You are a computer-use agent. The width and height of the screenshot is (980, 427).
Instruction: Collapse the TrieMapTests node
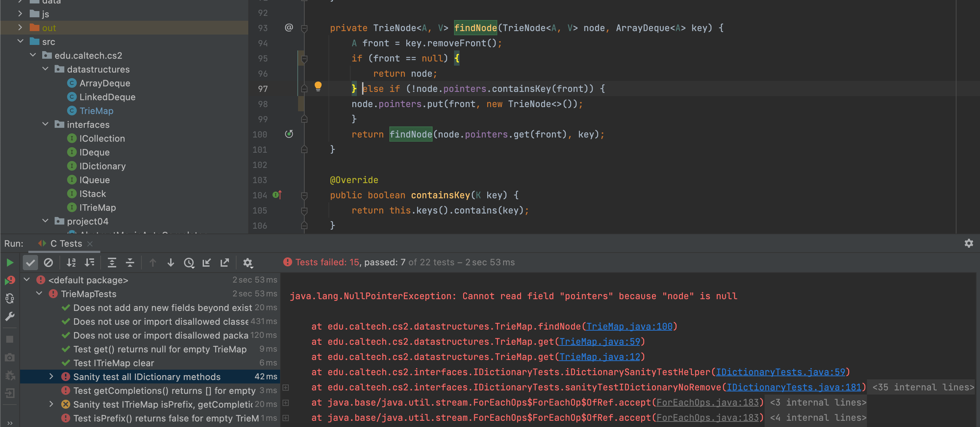39,294
